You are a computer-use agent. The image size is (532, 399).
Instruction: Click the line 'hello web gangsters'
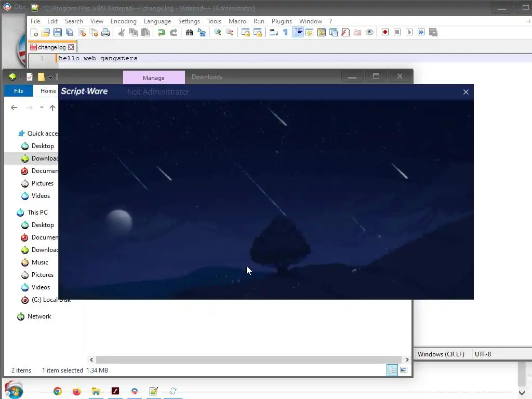pos(98,58)
